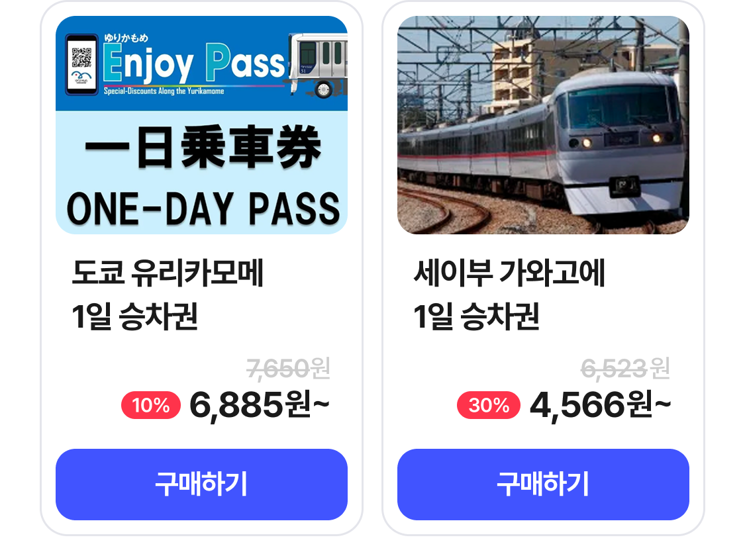Click the Enjoy Pass logo text

pos(194,64)
